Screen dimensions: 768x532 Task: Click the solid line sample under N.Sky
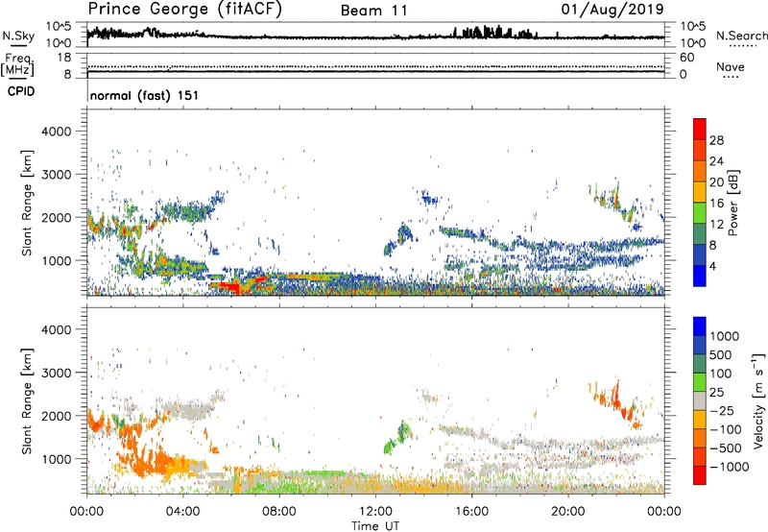coord(18,45)
